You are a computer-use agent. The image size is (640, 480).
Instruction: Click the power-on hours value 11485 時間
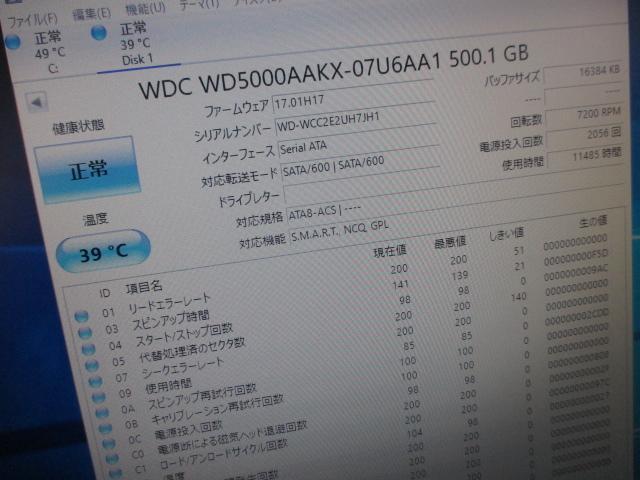(x=586, y=158)
